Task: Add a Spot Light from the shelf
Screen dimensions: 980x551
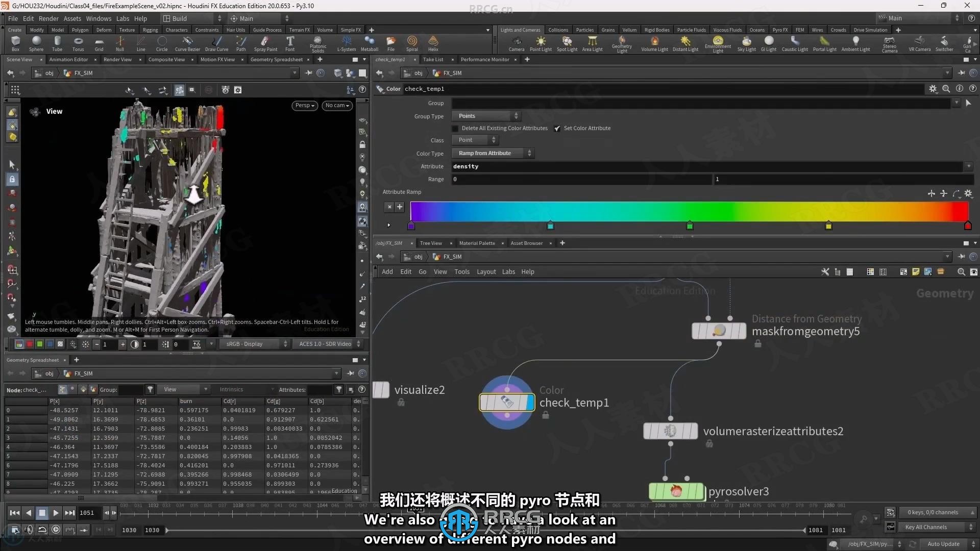Action: click(x=567, y=44)
